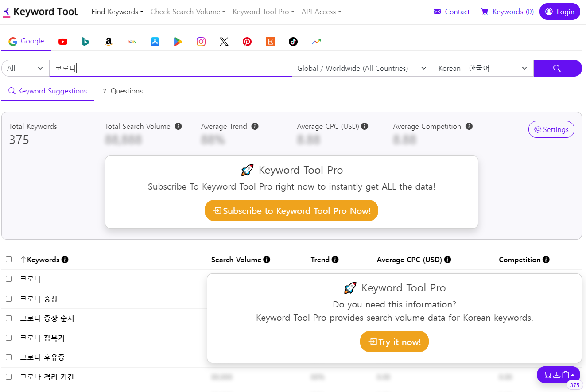Toggle the select-all keywords checkbox
This screenshot has height=392, width=586.
click(x=8, y=260)
